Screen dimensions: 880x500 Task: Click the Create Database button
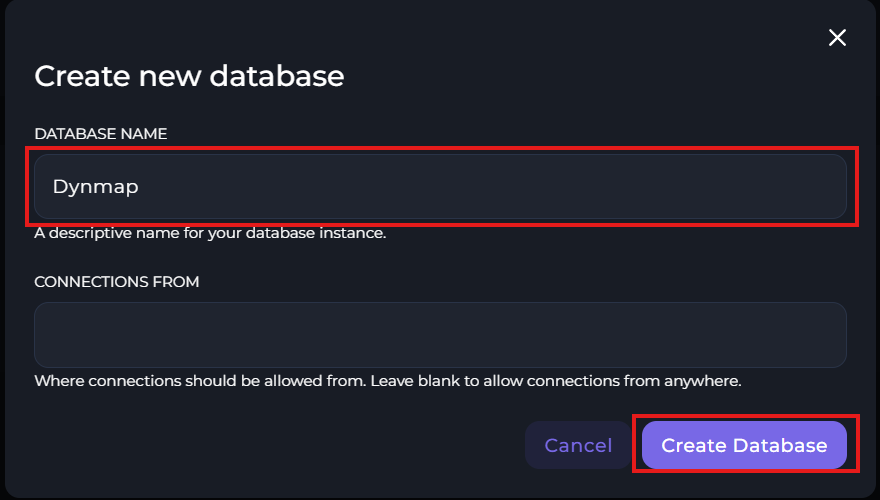(x=744, y=445)
